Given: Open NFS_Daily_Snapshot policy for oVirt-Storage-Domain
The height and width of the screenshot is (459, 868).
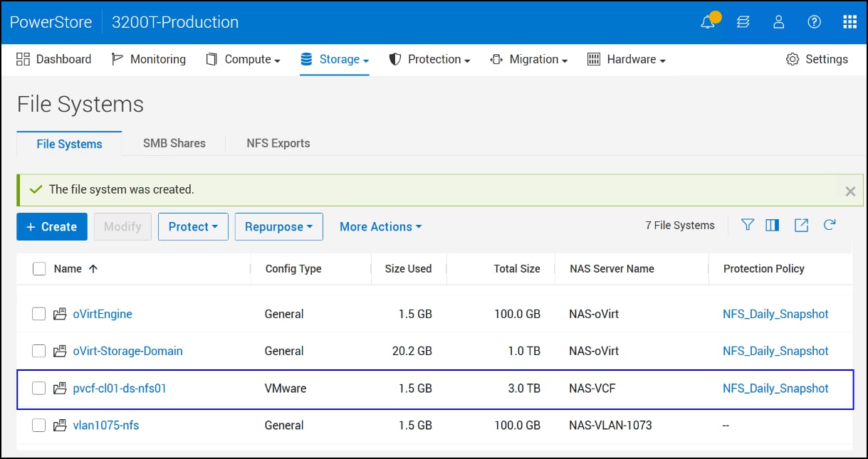Looking at the screenshot, I should tap(775, 351).
